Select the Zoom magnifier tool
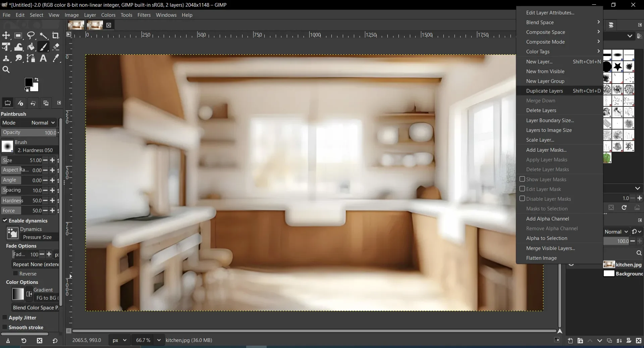Image resolution: width=644 pixels, height=348 pixels. [6, 70]
